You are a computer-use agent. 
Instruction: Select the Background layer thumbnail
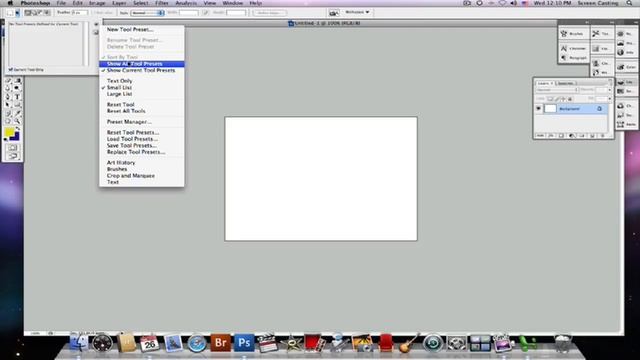551,108
